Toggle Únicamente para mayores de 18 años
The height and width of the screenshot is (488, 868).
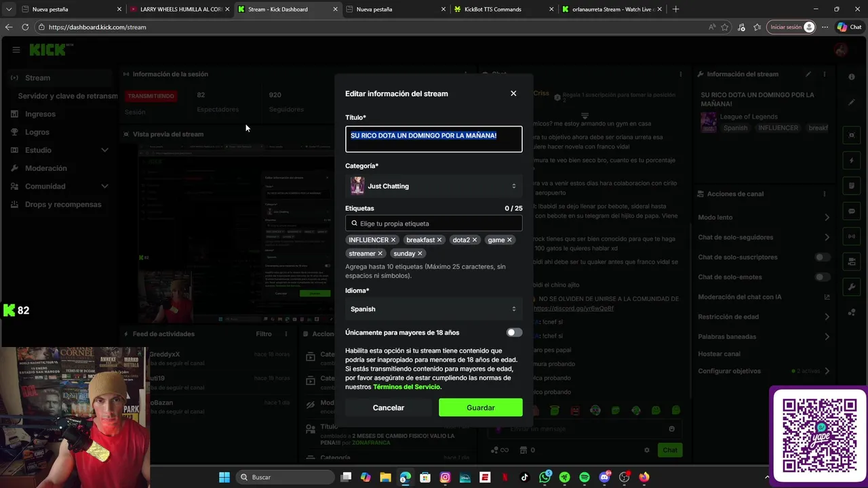515,333
